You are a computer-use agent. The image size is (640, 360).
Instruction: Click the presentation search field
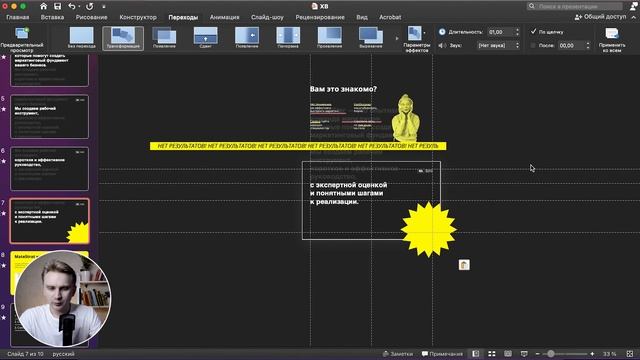(x=575, y=6)
